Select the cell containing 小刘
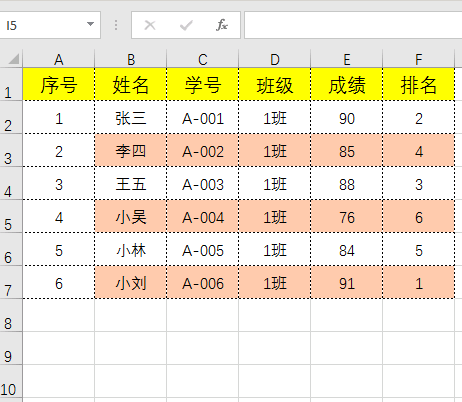462x402 pixels. (131, 282)
